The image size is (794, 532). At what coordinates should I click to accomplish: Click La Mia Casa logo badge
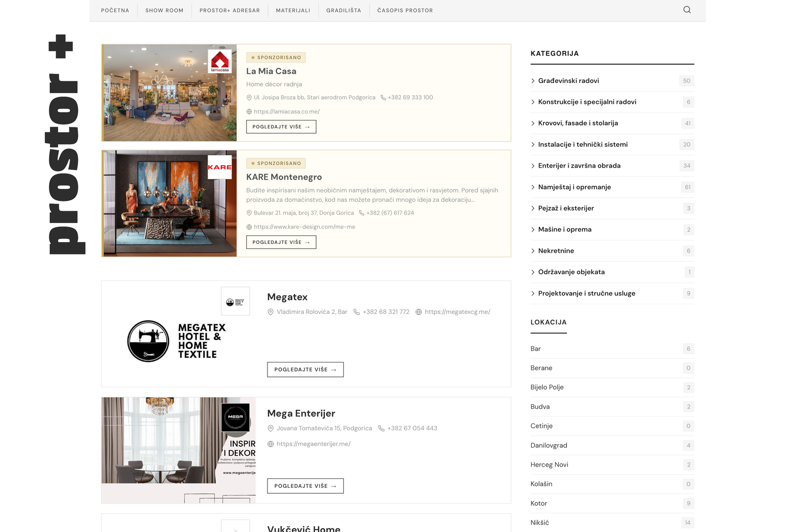(x=220, y=61)
